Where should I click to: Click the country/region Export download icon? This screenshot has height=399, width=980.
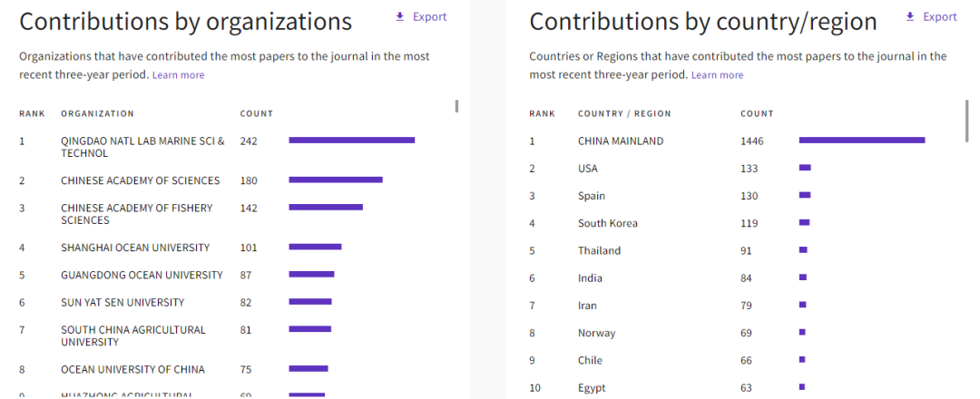pos(910,17)
